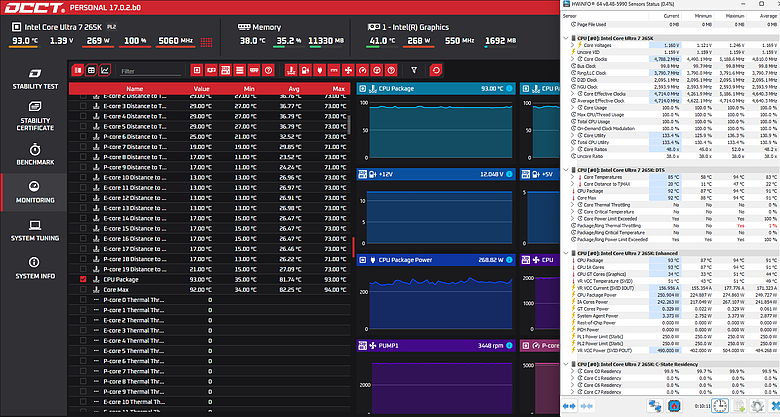Switch to graph-only view icon
Image resolution: width=780 pixels, height=417 pixels.
click(104, 70)
